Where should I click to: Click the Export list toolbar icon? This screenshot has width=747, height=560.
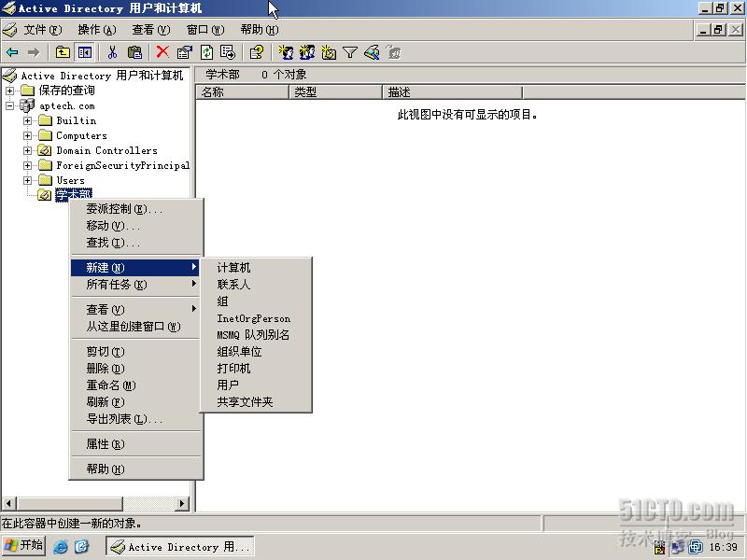pyautogui.click(x=228, y=52)
